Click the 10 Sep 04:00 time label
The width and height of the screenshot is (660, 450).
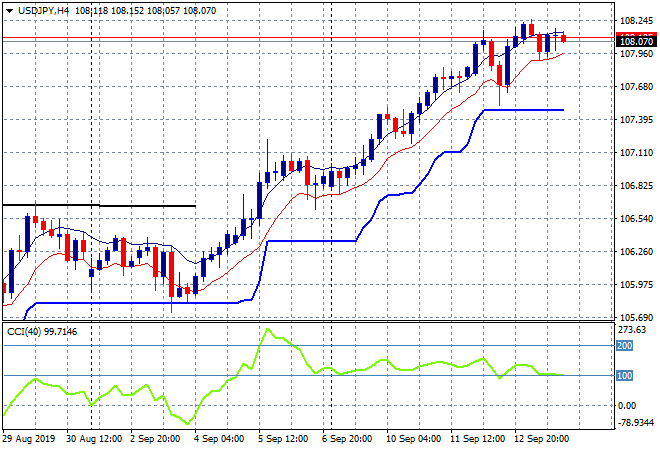[x=413, y=439]
